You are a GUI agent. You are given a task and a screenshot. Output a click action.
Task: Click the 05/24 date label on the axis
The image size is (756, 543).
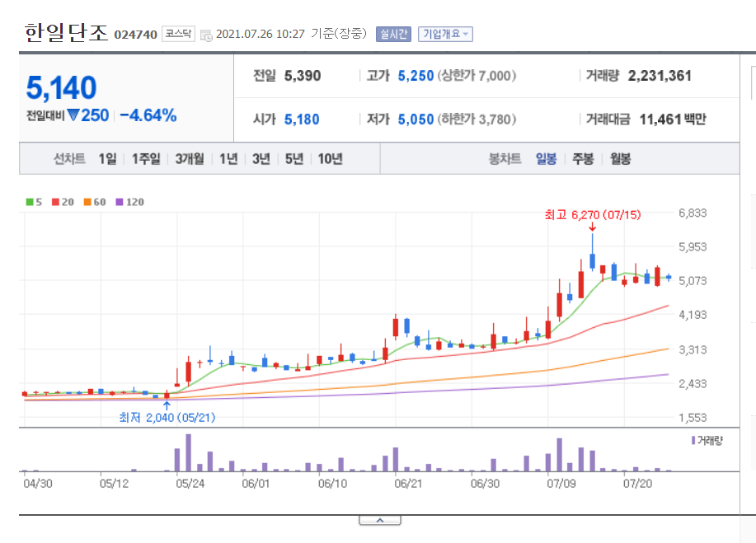coord(190,483)
